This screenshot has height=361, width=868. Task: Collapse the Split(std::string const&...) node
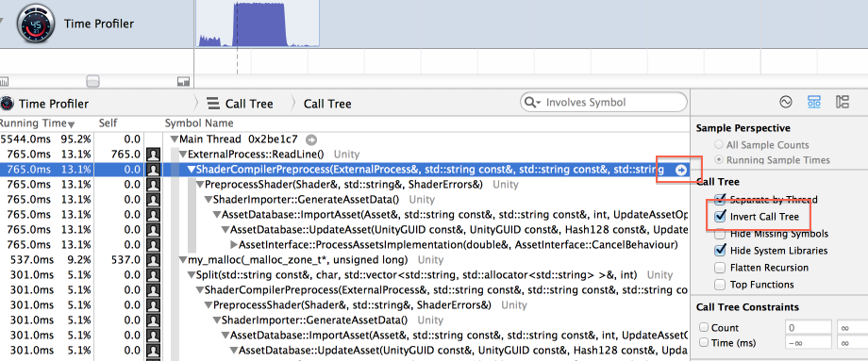point(192,275)
